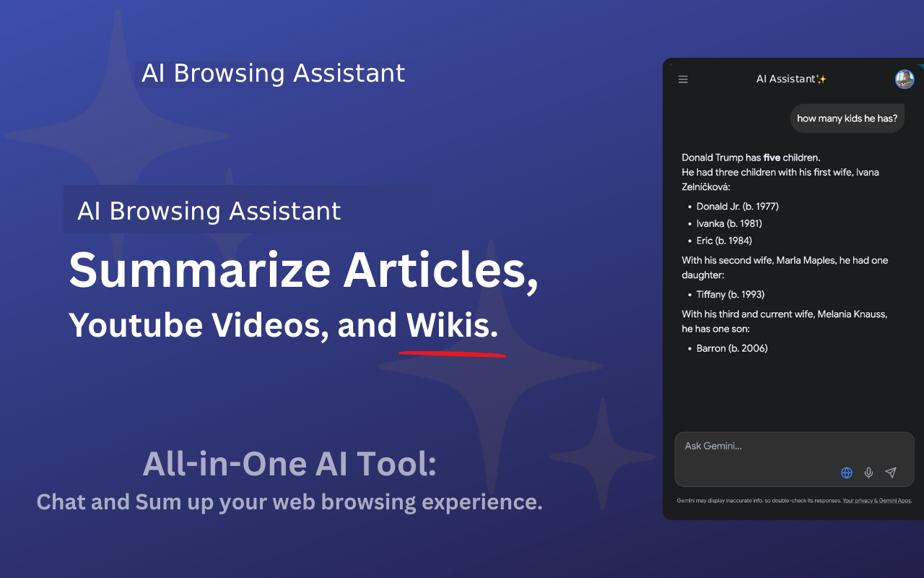Click the "All-in-One AI Tool:" heading

[289, 463]
